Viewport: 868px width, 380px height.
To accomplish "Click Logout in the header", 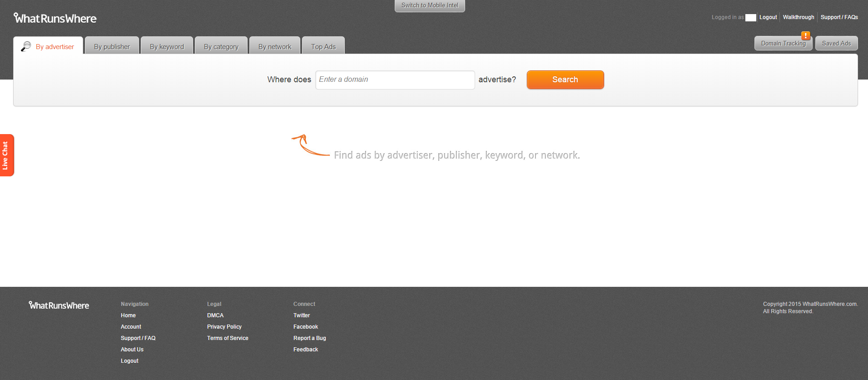I will [768, 17].
